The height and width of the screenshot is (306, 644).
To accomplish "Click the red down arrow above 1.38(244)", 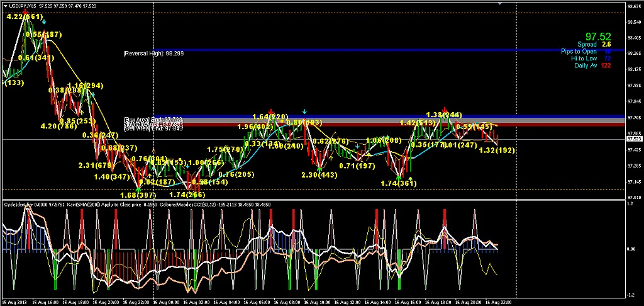I will click(445, 108).
